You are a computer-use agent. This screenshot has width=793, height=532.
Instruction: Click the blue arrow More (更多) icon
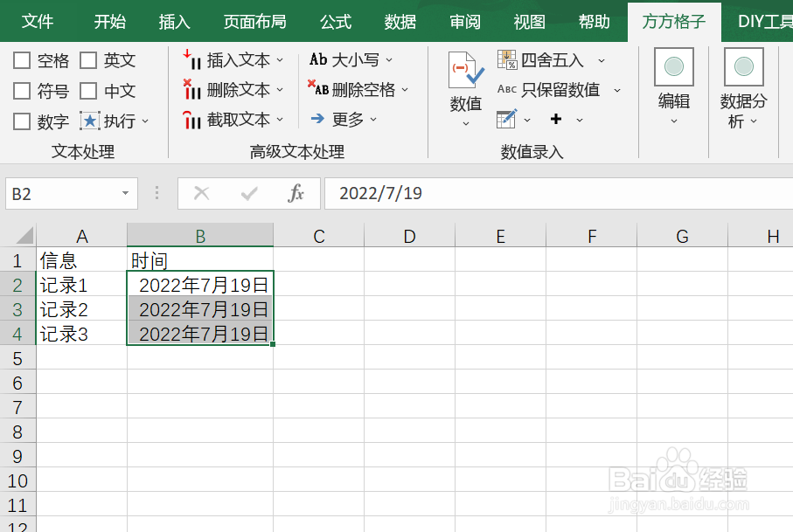point(317,119)
